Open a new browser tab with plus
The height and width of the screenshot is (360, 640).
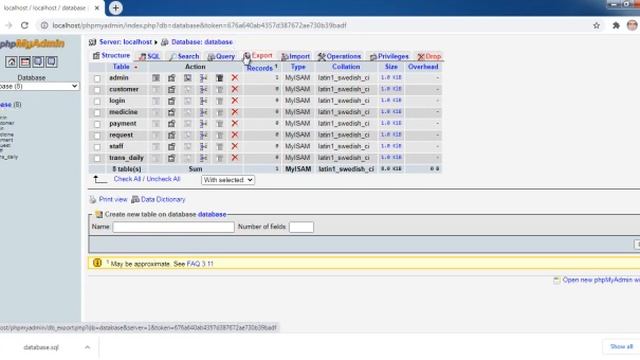[x=116, y=8]
